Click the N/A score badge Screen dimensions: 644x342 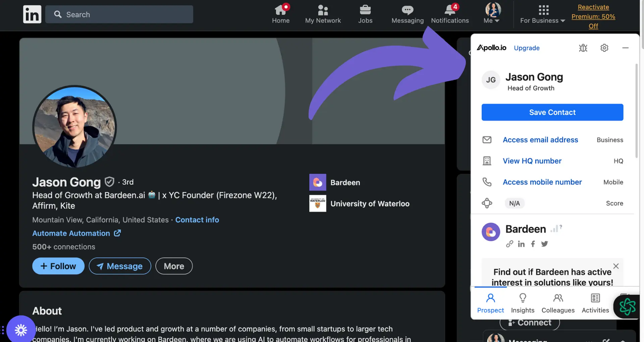click(515, 203)
